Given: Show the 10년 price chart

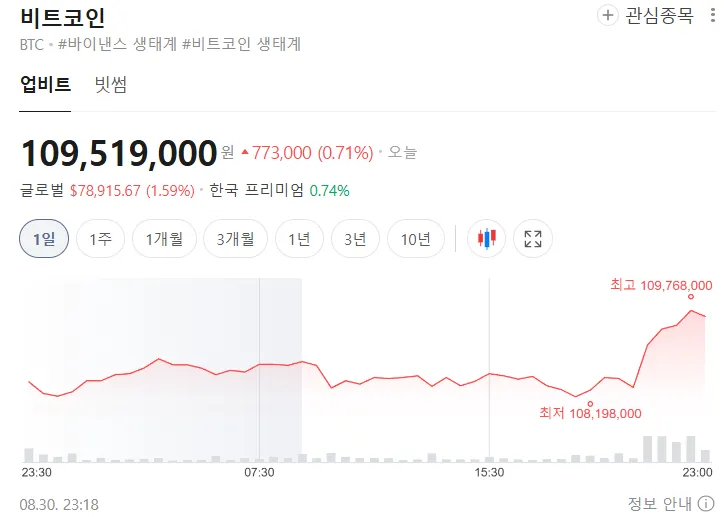Looking at the screenshot, I should click(x=416, y=239).
